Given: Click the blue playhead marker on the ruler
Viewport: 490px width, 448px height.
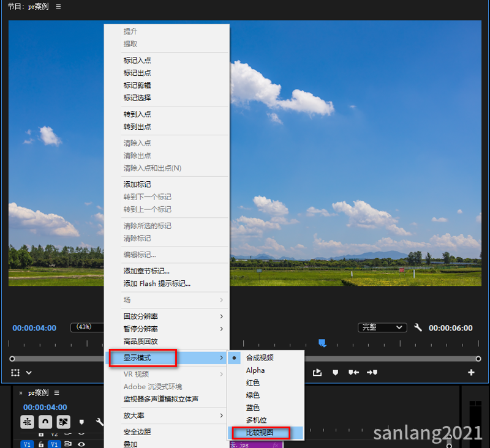Looking at the screenshot, I should click(321, 343).
